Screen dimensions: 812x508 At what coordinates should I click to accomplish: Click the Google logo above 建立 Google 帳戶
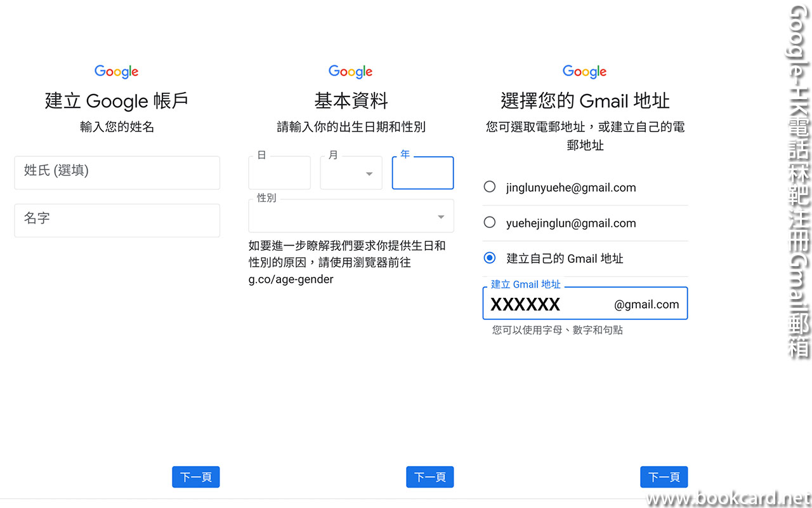pos(117,72)
